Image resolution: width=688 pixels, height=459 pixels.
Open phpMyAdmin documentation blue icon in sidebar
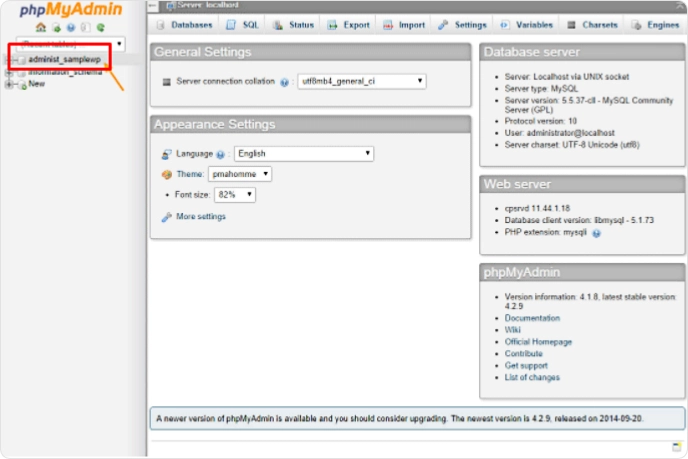(x=71, y=28)
